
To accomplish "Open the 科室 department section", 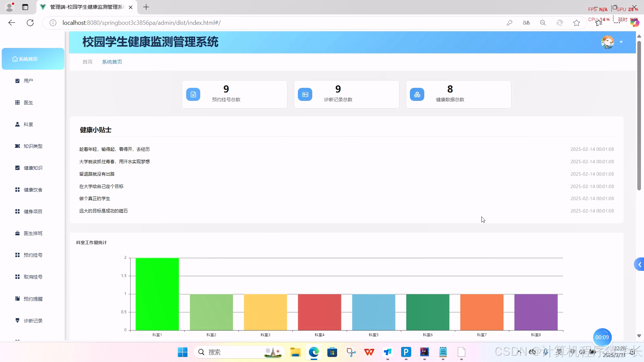I will [x=28, y=124].
